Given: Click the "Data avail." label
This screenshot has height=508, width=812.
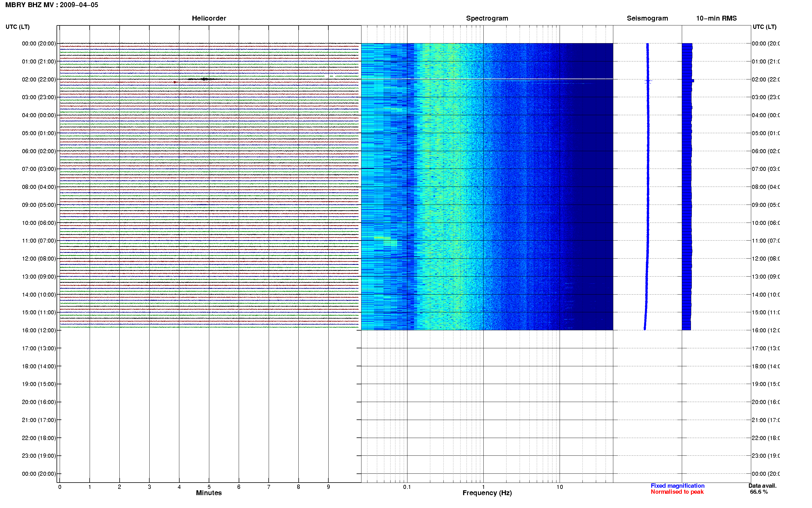Looking at the screenshot, I should tap(762, 486).
